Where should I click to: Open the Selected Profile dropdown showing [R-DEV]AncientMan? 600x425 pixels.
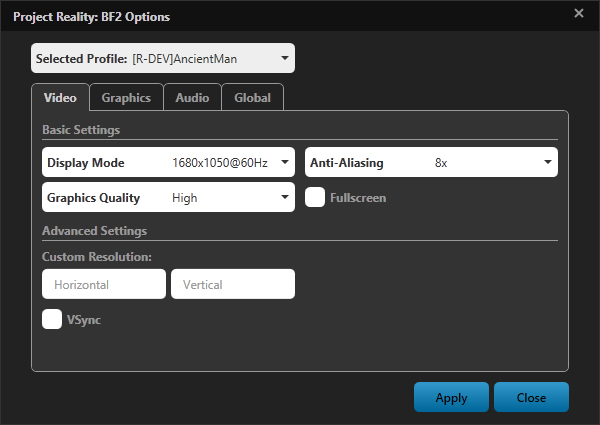[163, 58]
